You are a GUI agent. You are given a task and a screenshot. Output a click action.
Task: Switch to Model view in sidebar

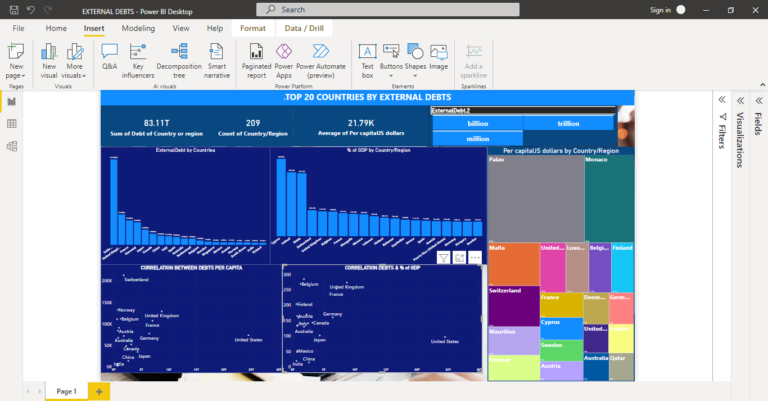click(x=12, y=146)
